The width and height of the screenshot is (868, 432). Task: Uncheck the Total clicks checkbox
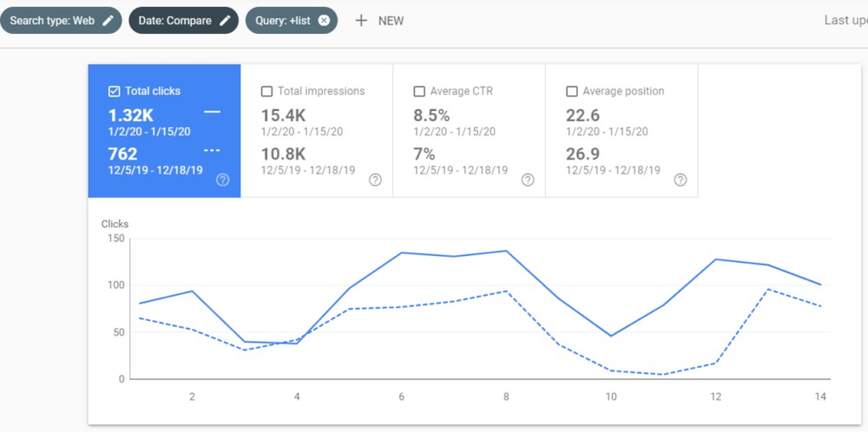pos(114,91)
